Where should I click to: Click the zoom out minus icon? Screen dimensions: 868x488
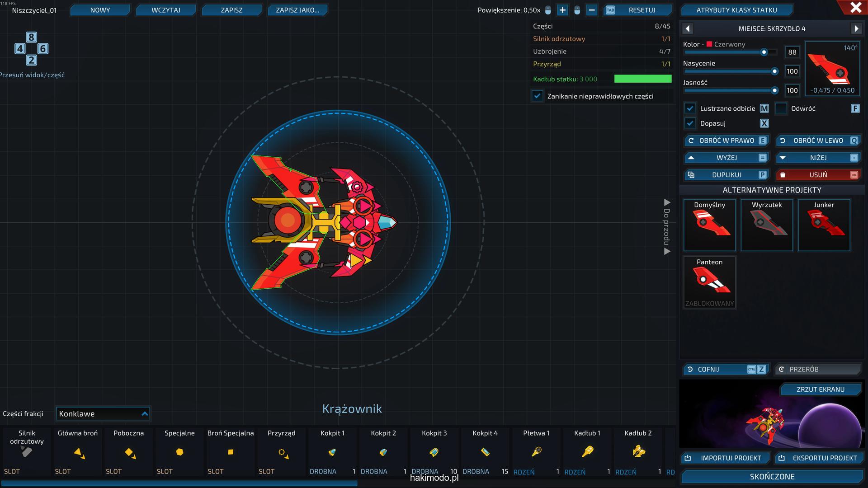pyautogui.click(x=592, y=10)
